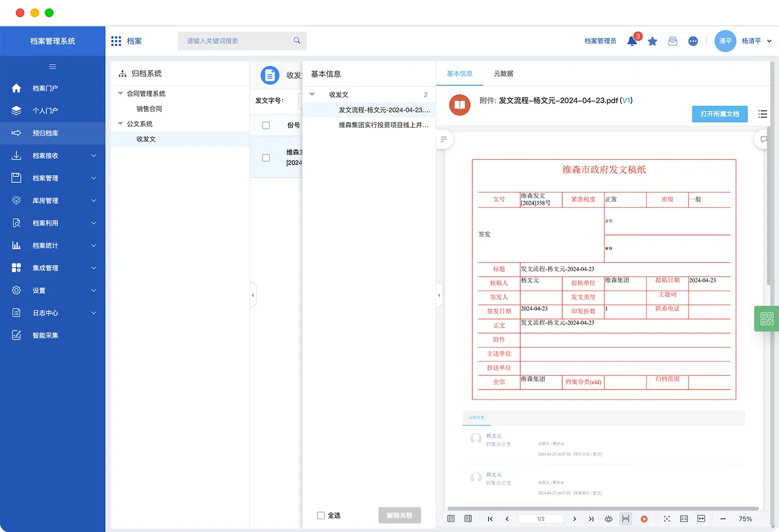Click the 档案管理员 role link
Screen dimensions: 779x532
click(600, 41)
